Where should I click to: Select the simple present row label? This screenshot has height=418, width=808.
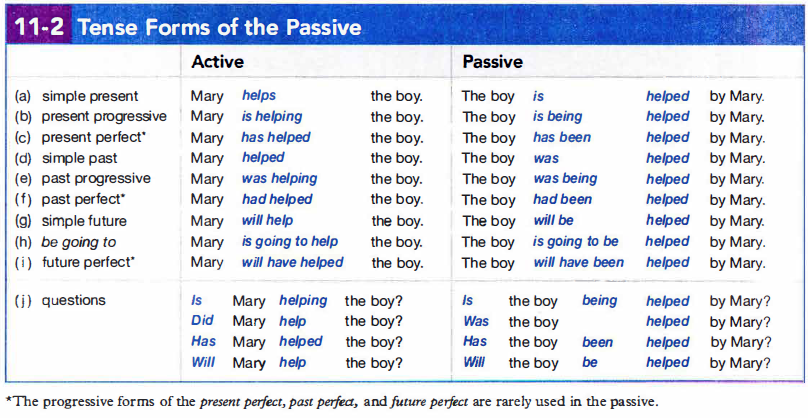(90, 96)
